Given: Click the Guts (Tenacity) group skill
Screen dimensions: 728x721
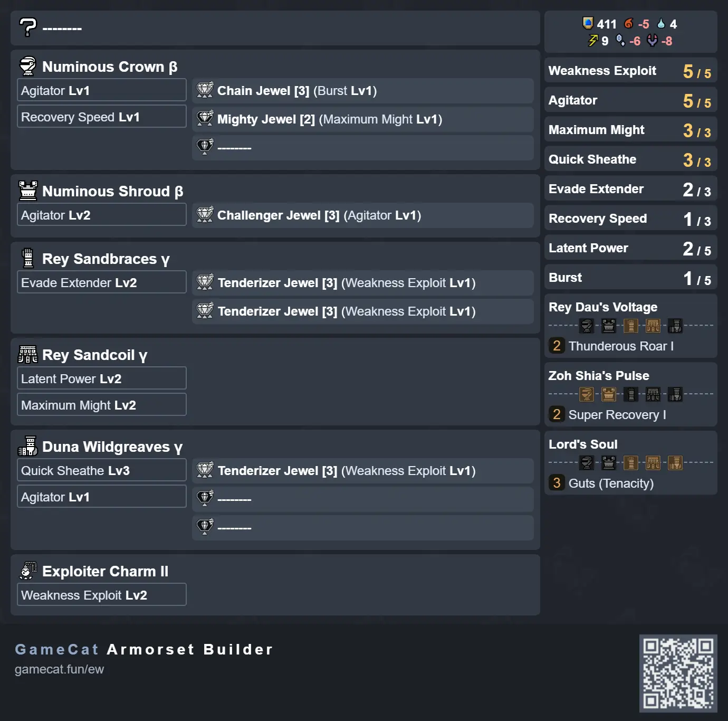Looking at the screenshot, I should click(610, 483).
